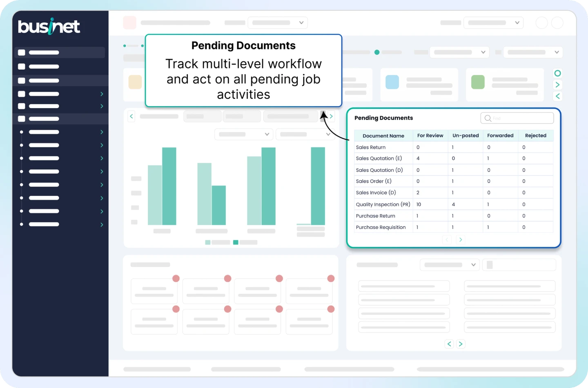This screenshot has height=388, width=588.
Task: Click the blue square icon on summary card
Action: (x=392, y=82)
